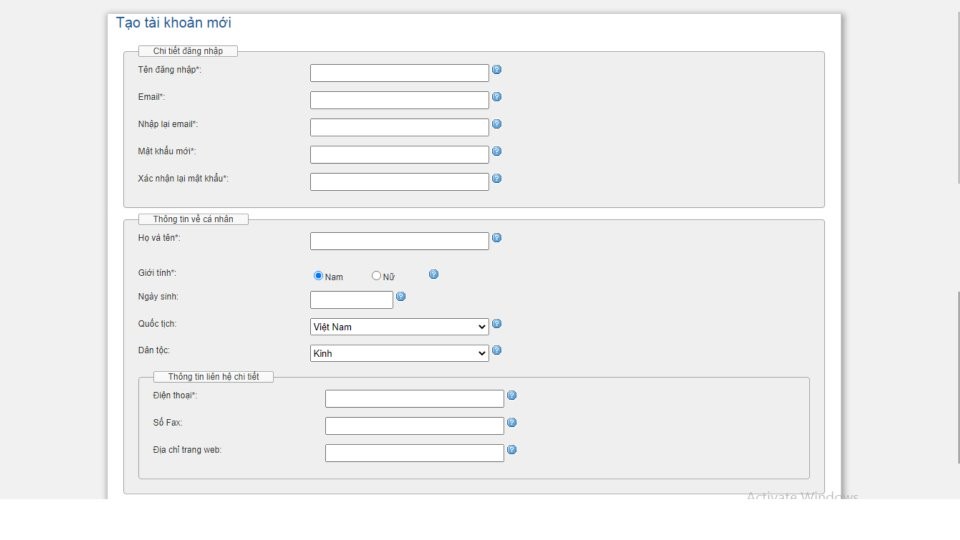
Task: Click help icon next to Số Fax
Action: (x=512, y=422)
